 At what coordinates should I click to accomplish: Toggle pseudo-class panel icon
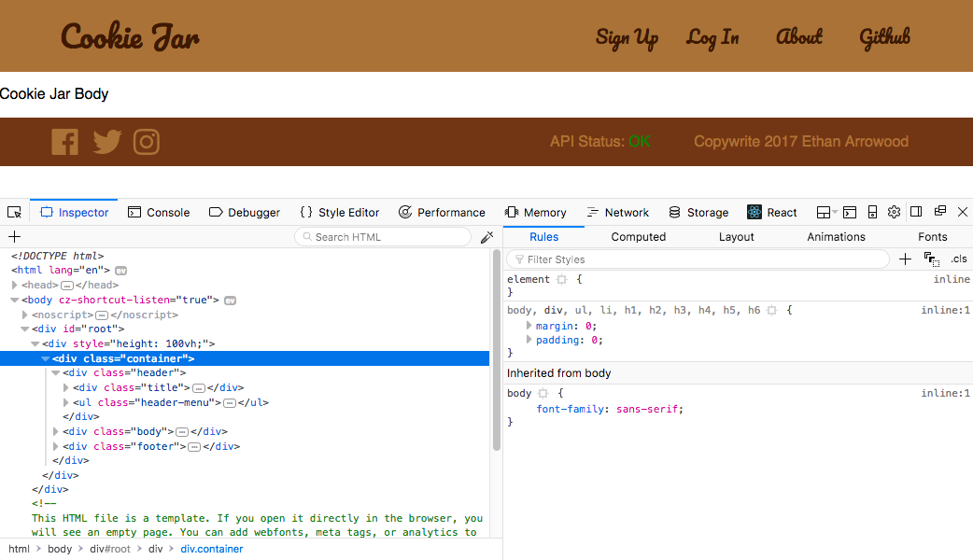[931, 259]
